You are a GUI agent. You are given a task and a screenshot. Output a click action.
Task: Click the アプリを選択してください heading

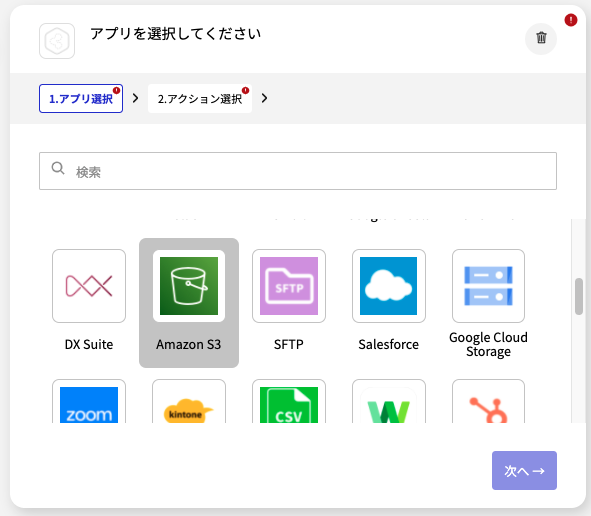tap(175, 34)
